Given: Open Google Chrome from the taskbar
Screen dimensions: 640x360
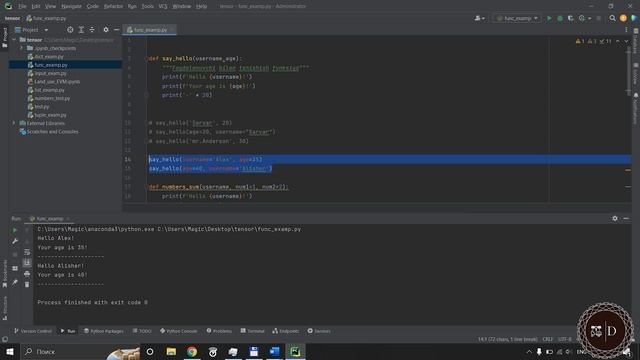Looking at the screenshot, I should pos(192,351).
